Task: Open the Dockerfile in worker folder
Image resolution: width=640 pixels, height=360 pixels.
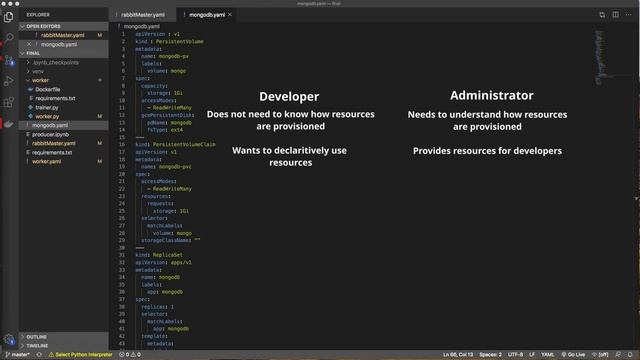Action: click(x=47, y=89)
